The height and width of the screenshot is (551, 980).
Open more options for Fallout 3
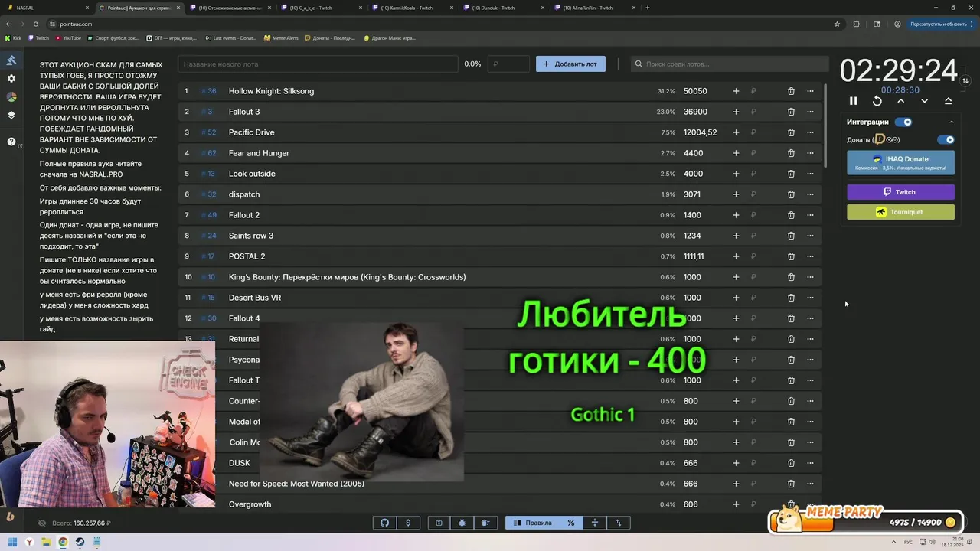pyautogui.click(x=810, y=112)
